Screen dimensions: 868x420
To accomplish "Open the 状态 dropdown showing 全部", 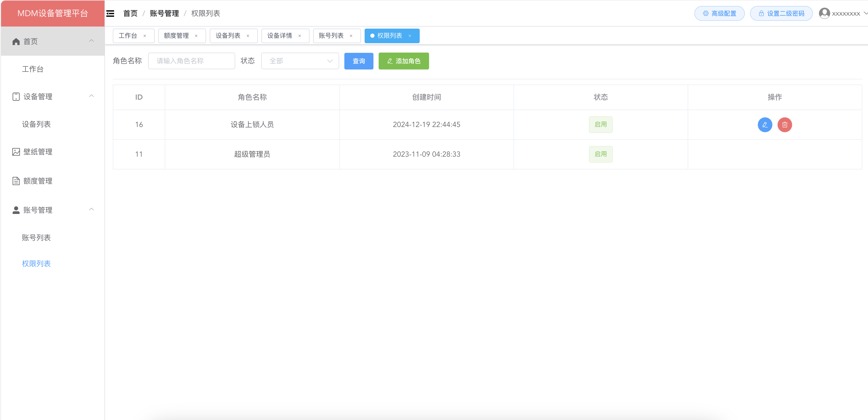I will [x=300, y=61].
